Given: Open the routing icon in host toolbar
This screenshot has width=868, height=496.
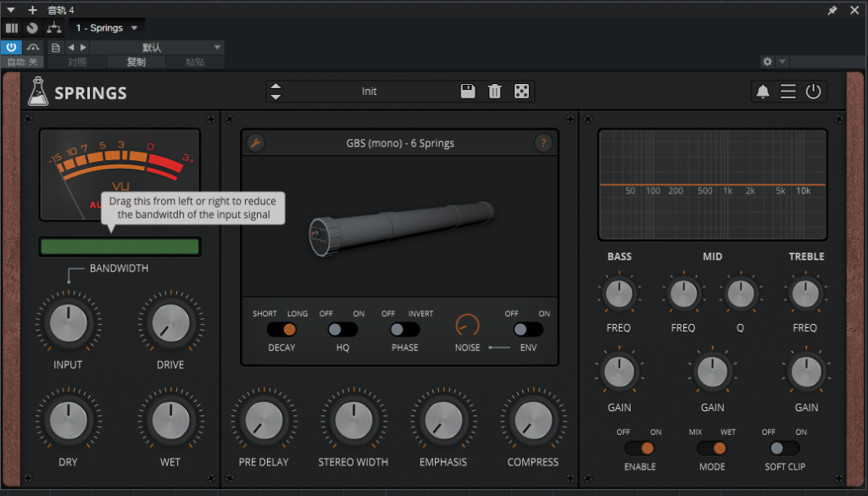Looking at the screenshot, I should (53, 28).
